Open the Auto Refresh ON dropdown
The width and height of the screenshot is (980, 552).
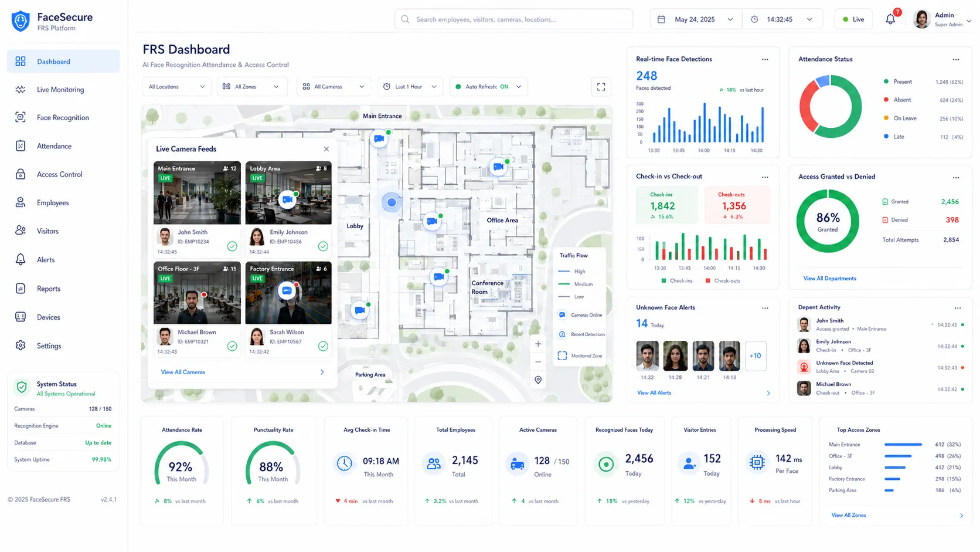tap(489, 87)
